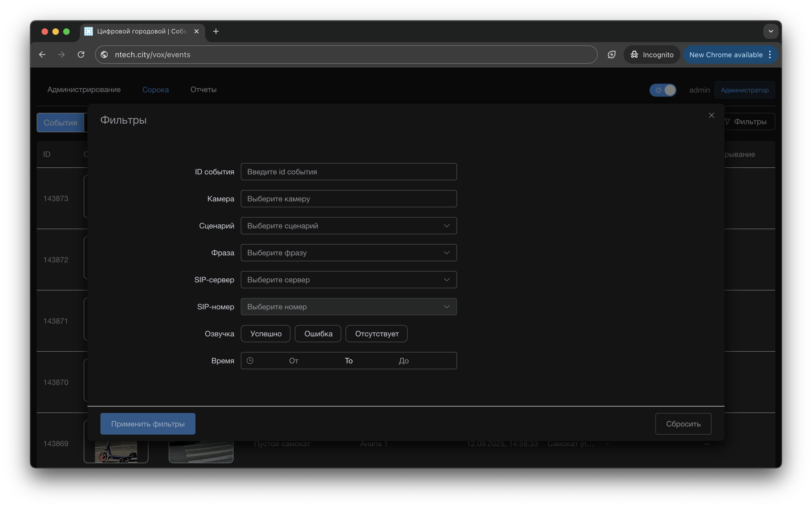Select the Ошибка option for Озвучка
This screenshot has width=812, height=508.
pyautogui.click(x=318, y=334)
